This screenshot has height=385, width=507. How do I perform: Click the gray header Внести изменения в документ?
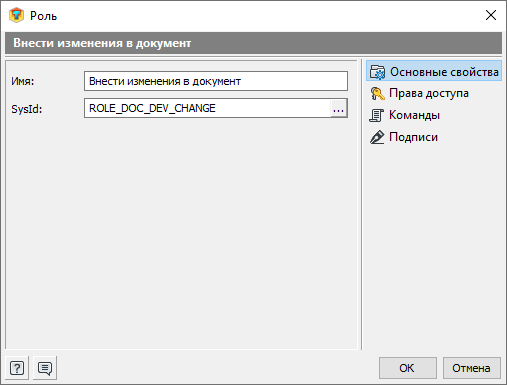(253, 43)
